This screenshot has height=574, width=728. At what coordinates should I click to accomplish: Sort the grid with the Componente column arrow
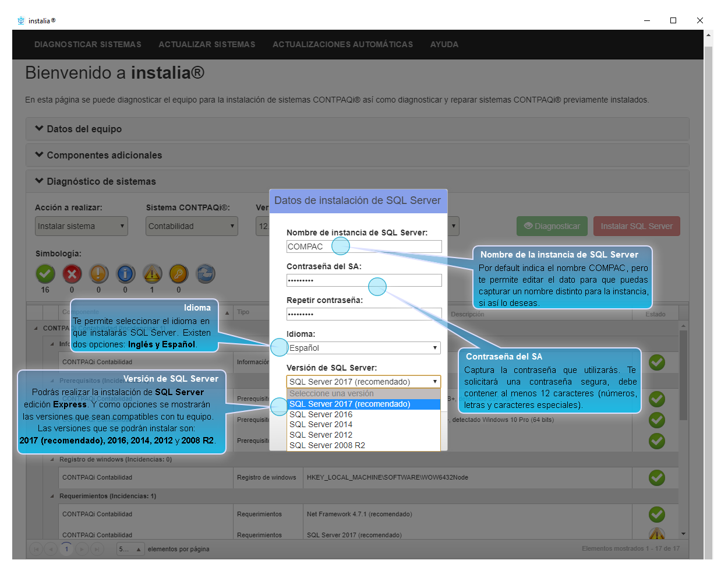coord(227,313)
